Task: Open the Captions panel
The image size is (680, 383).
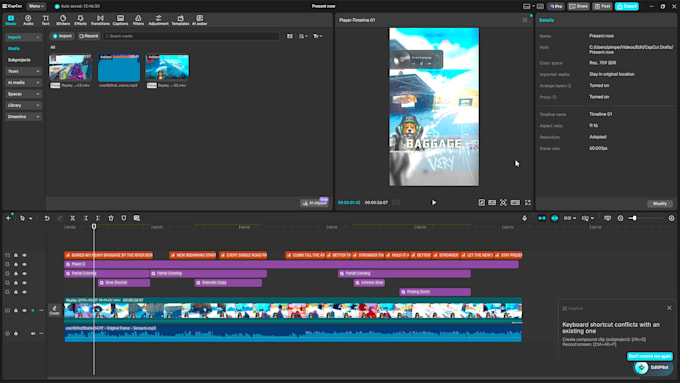Action: [x=120, y=20]
